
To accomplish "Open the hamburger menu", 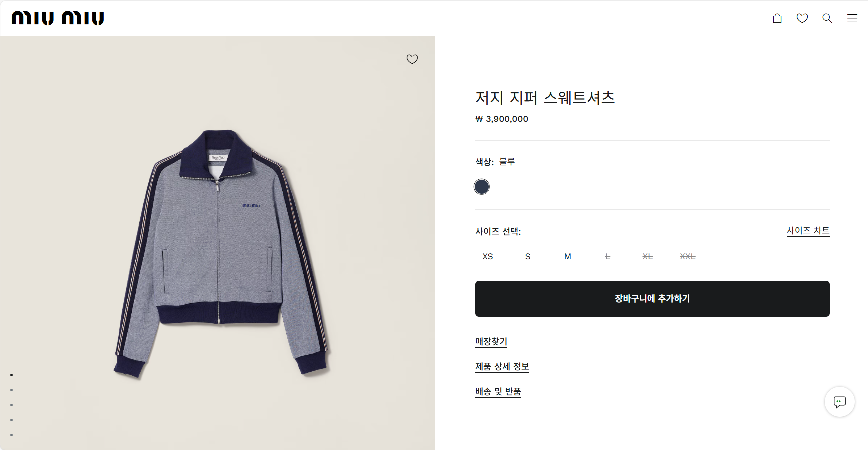I will click(x=852, y=18).
